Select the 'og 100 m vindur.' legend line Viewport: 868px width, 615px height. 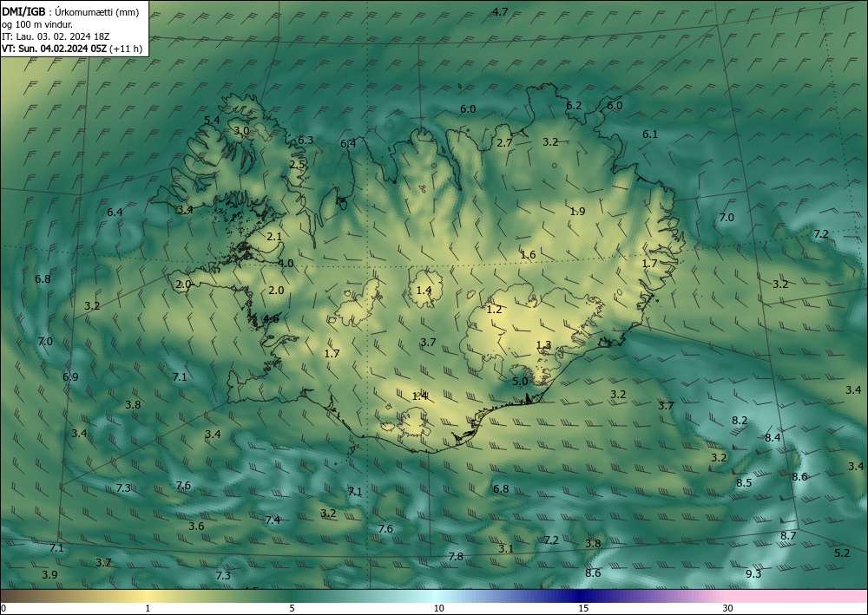37,24
